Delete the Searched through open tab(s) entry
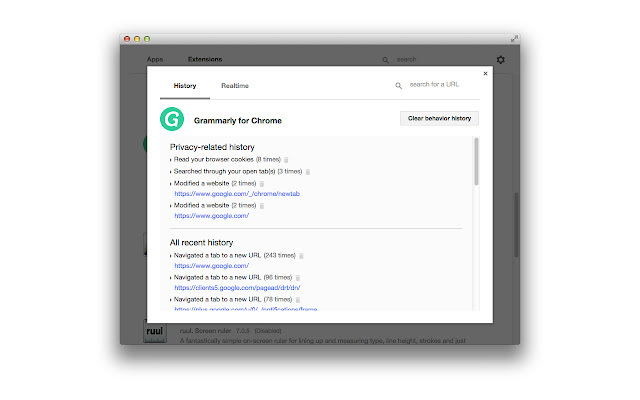 [x=308, y=172]
